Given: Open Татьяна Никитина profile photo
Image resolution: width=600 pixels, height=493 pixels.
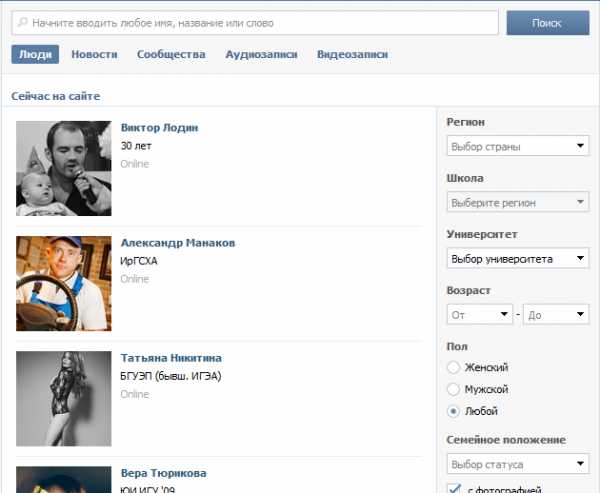Looking at the screenshot, I should coord(64,398).
